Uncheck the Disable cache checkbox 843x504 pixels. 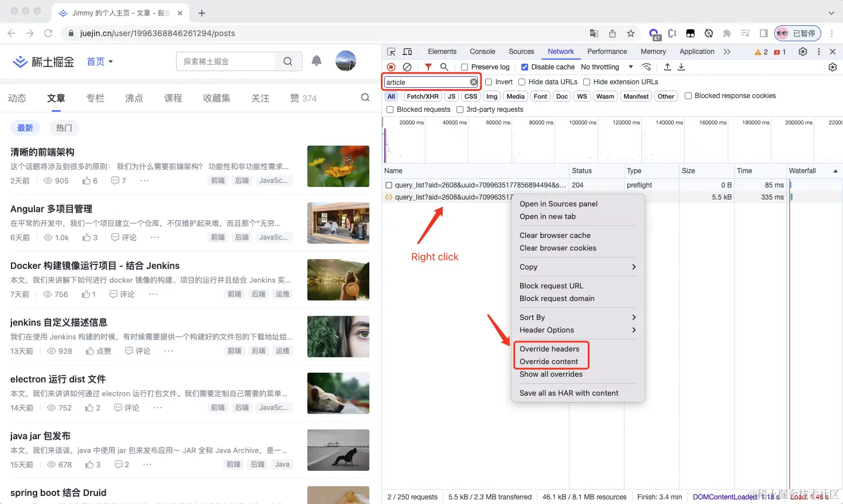[525, 67]
